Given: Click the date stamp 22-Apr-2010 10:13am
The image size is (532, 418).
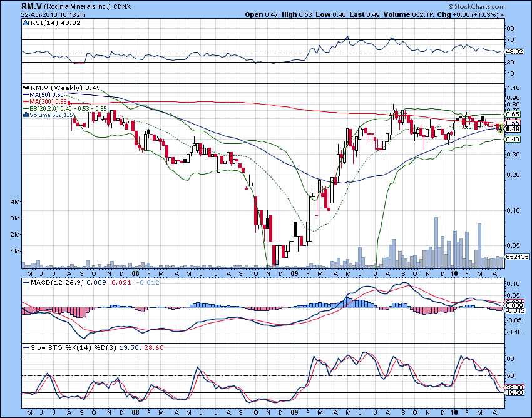Looking at the screenshot, I should [x=53, y=15].
